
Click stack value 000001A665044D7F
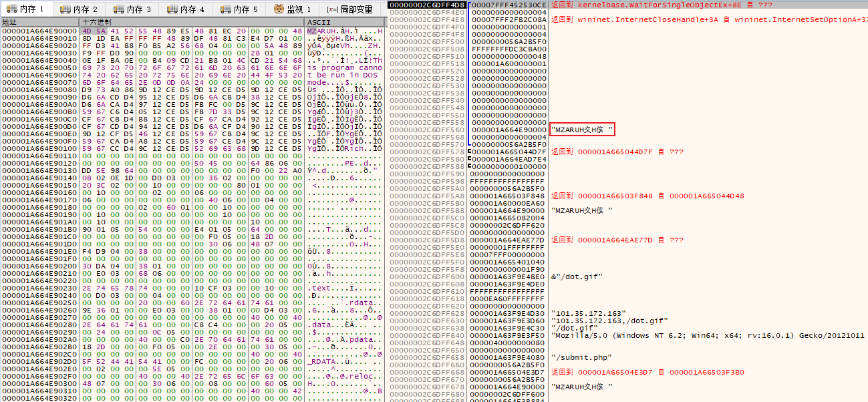(509, 152)
